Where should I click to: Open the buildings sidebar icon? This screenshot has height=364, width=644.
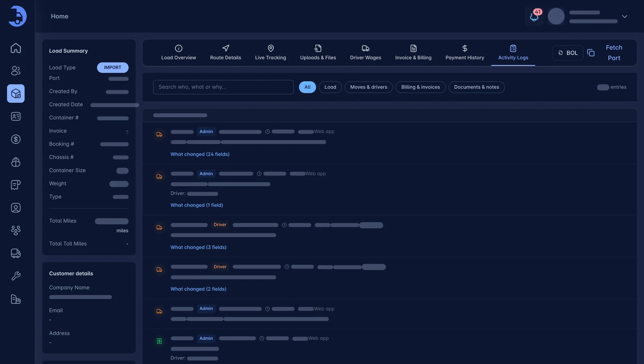point(16,299)
